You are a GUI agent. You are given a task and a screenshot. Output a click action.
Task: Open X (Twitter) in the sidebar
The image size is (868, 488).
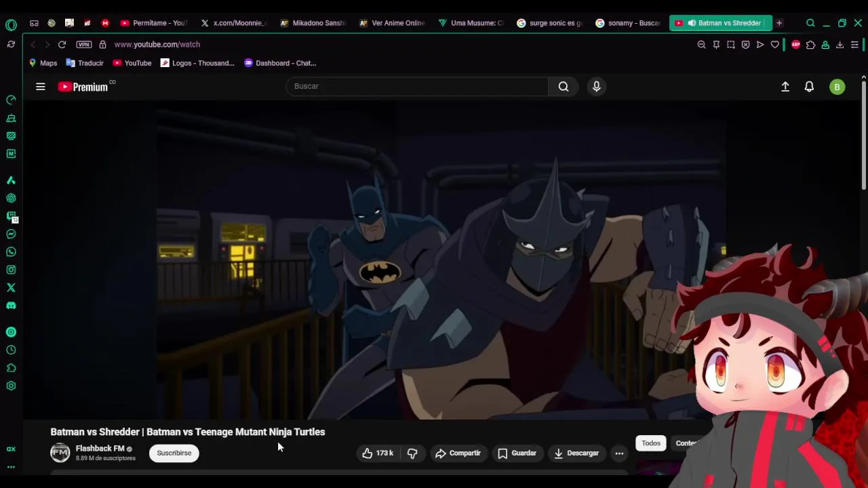pyautogui.click(x=11, y=287)
